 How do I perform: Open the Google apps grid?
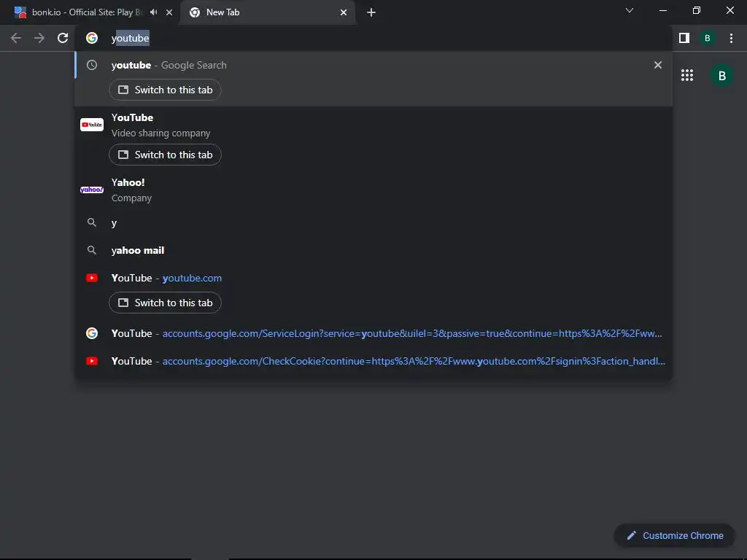(687, 75)
